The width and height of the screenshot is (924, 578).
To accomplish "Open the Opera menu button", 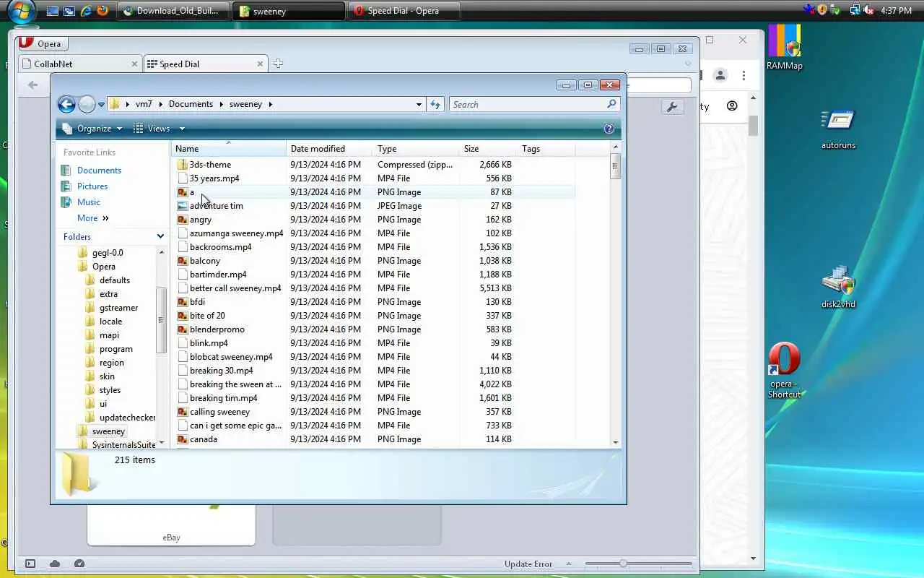I will pos(43,43).
